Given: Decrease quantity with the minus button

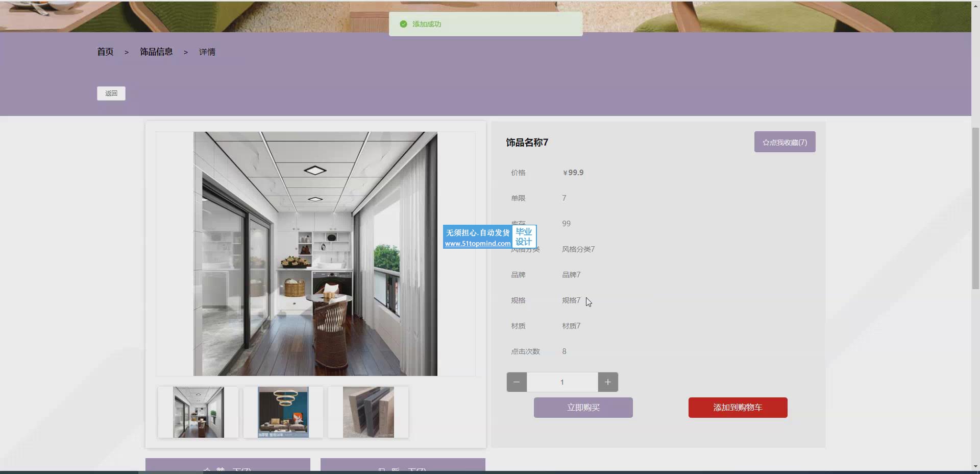Looking at the screenshot, I should (x=517, y=382).
